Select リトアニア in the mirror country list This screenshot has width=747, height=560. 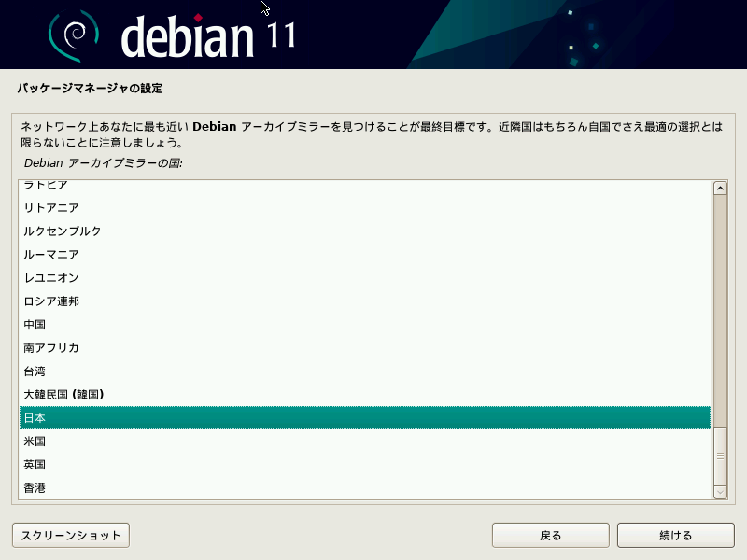[365, 207]
